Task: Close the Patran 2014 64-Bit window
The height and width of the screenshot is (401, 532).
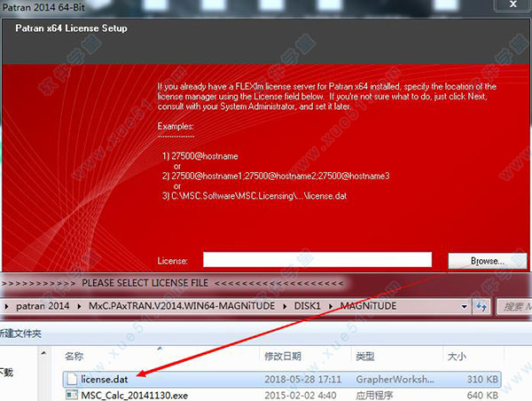Action: [x=513, y=4]
